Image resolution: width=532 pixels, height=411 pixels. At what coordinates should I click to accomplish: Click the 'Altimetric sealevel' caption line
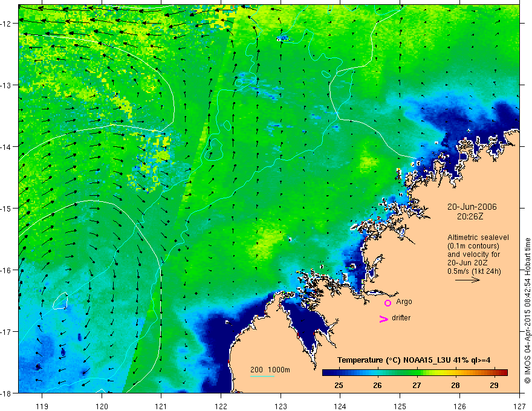point(478,238)
